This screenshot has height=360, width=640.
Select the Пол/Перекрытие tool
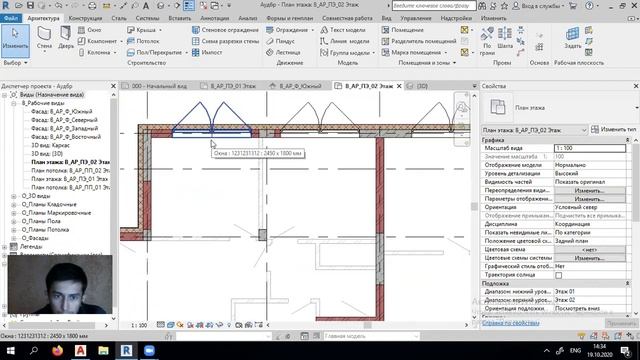point(157,53)
